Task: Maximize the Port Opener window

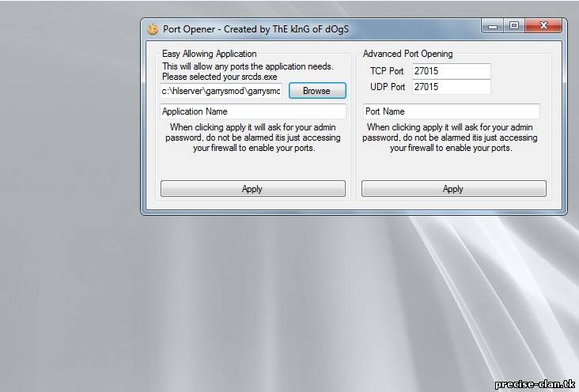Action: click(514, 26)
